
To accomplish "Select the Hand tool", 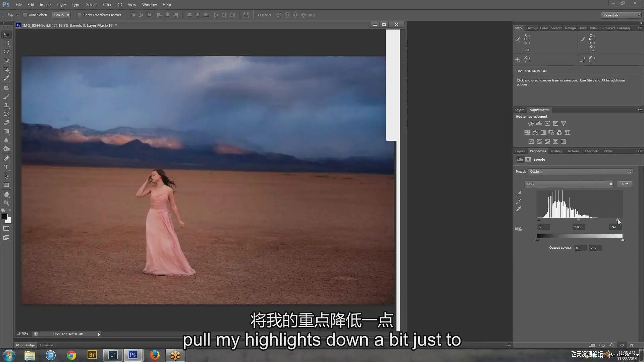I will click(6, 194).
